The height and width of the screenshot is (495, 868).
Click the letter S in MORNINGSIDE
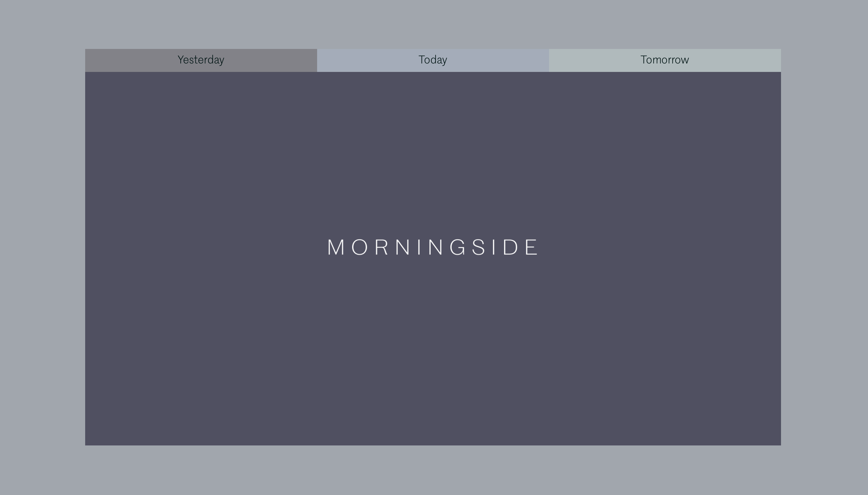(479, 247)
